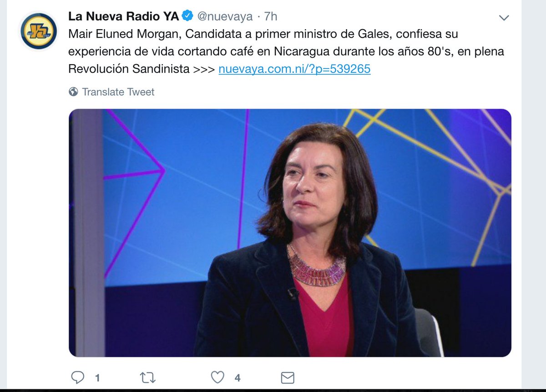Screen dimensions: 546x392
Task: Click the blue verified badge
Action: click(x=187, y=16)
